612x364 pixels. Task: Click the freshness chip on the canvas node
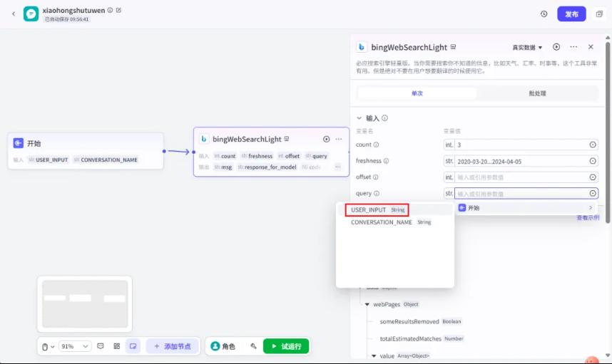tap(257, 156)
